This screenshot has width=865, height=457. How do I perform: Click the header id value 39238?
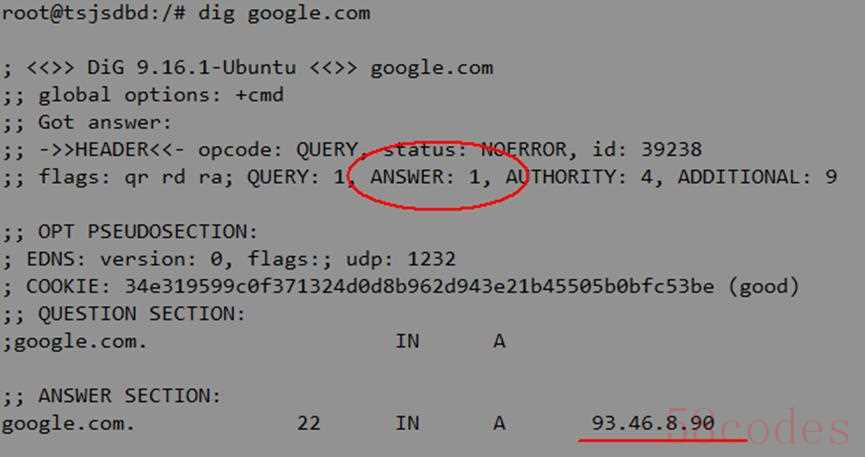point(671,150)
